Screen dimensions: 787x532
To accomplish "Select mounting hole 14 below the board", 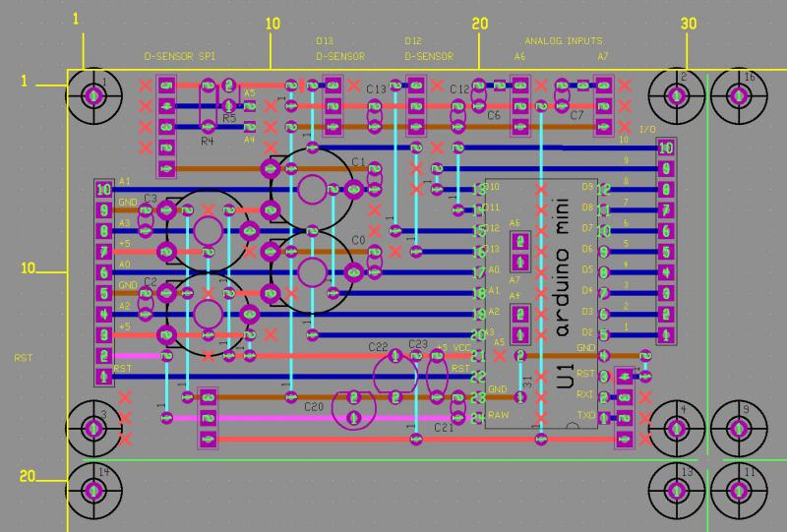I will coord(93,491).
